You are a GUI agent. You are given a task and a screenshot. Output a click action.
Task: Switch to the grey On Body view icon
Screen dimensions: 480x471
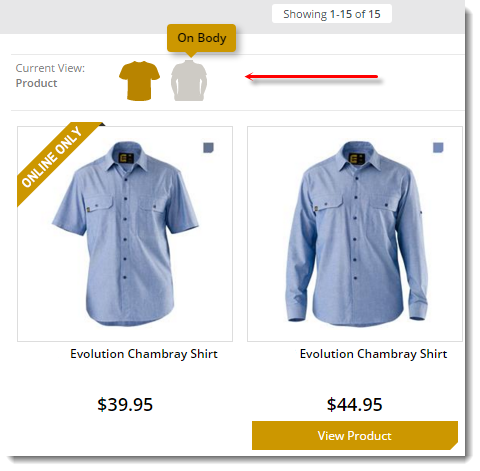(x=189, y=81)
